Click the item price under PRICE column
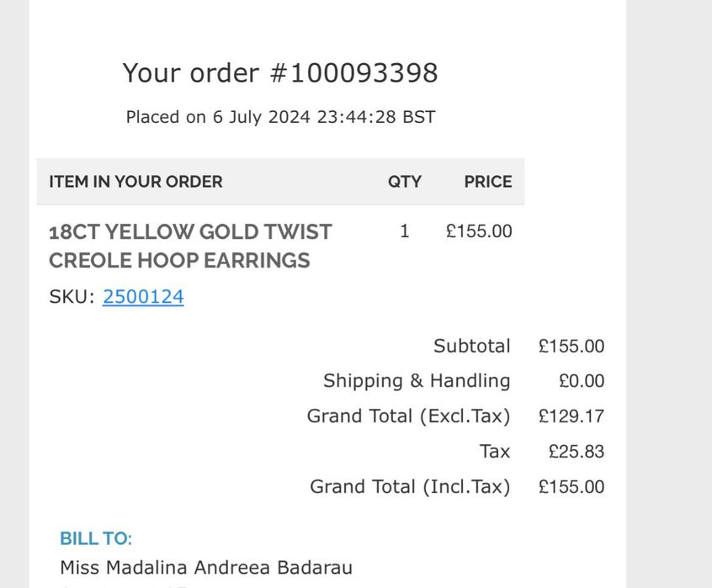The width and height of the screenshot is (712, 588). click(x=478, y=231)
